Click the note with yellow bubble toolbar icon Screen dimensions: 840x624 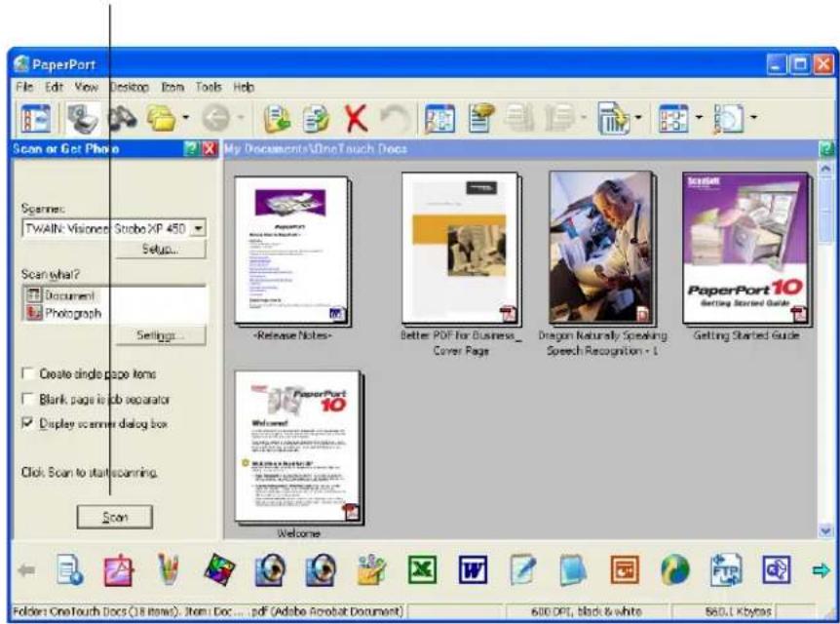[x=480, y=118]
